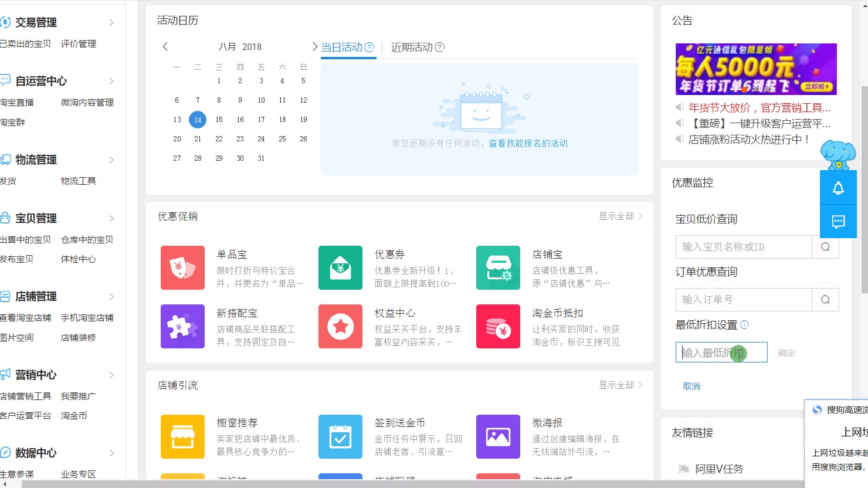Open the 签到送金币 calendar check icon
This screenshot has width=868, height=488.
(340, 436)
